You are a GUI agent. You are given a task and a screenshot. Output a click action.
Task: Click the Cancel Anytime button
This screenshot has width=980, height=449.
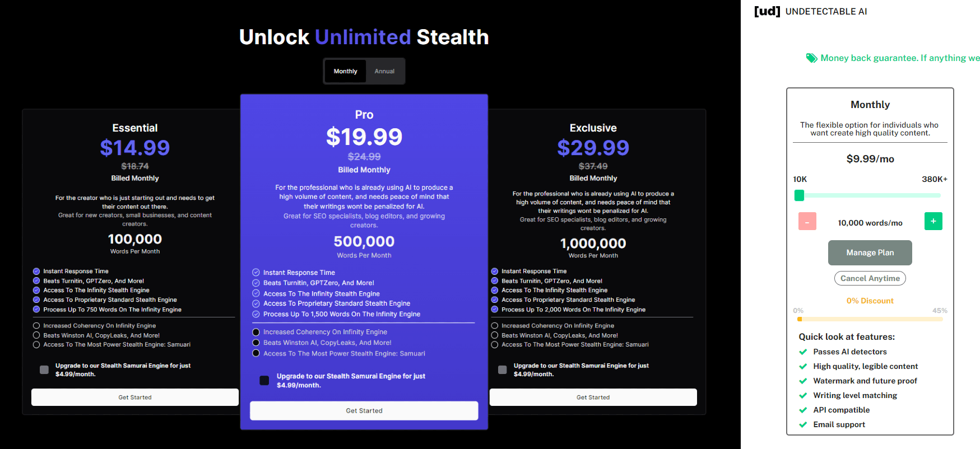(870, 278)
